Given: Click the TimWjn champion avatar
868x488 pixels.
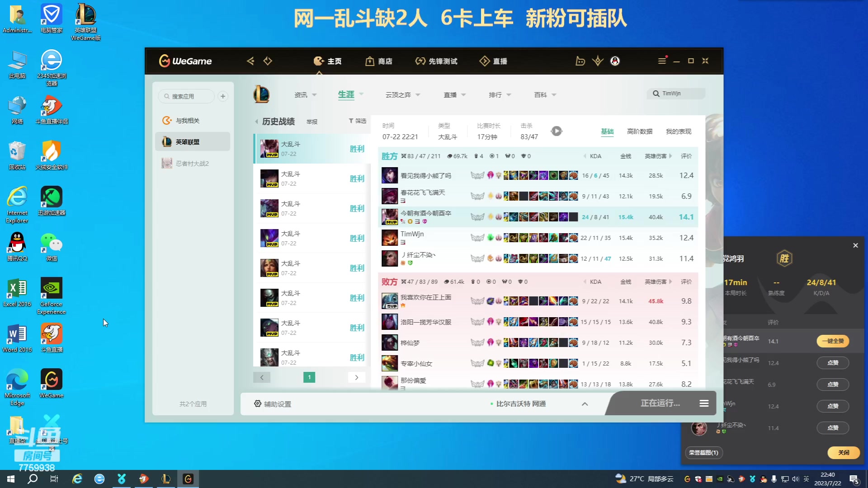Looking at the screenshot, I should tap(390, 238).
